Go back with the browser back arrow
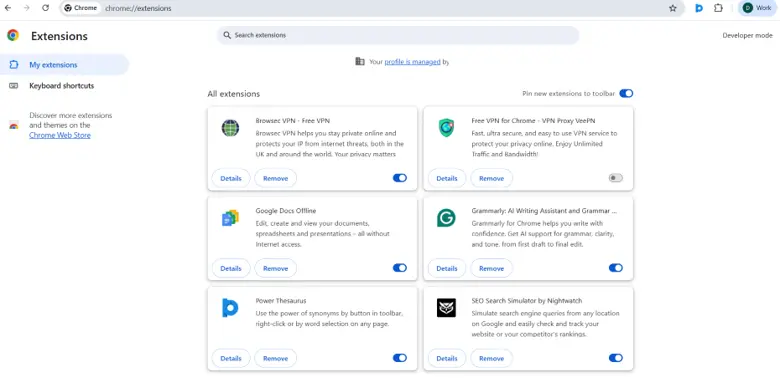The height and width of the screenshot is (388, 780). 8,8
